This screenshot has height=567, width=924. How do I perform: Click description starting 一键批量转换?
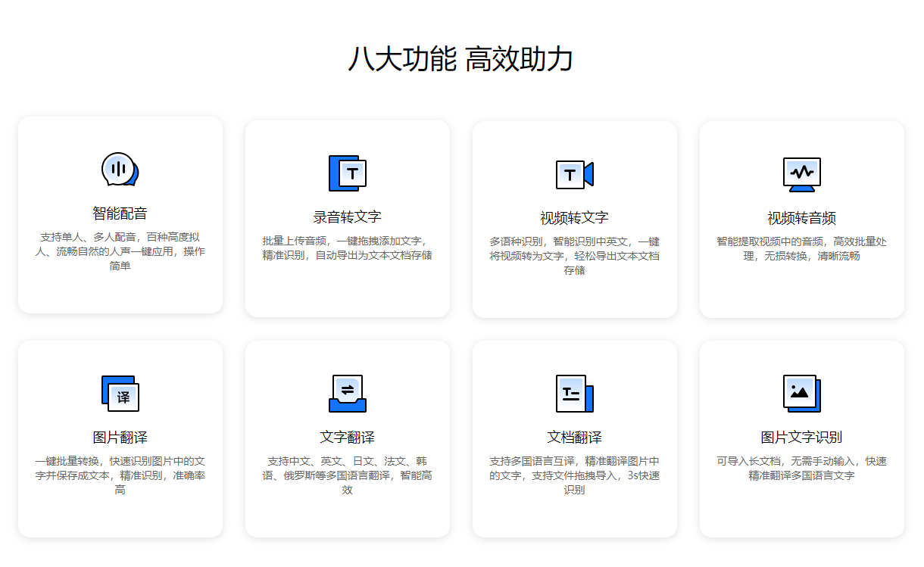(120, 475)
